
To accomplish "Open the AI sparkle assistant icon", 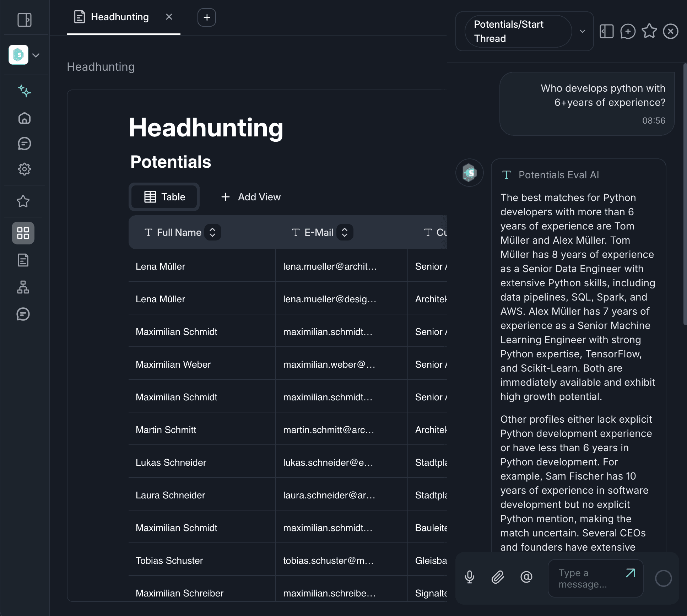I will click(25, 91).
